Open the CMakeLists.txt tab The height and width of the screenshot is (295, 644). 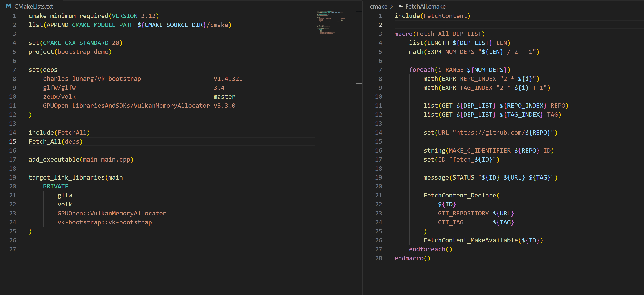[x=33, y=6]
